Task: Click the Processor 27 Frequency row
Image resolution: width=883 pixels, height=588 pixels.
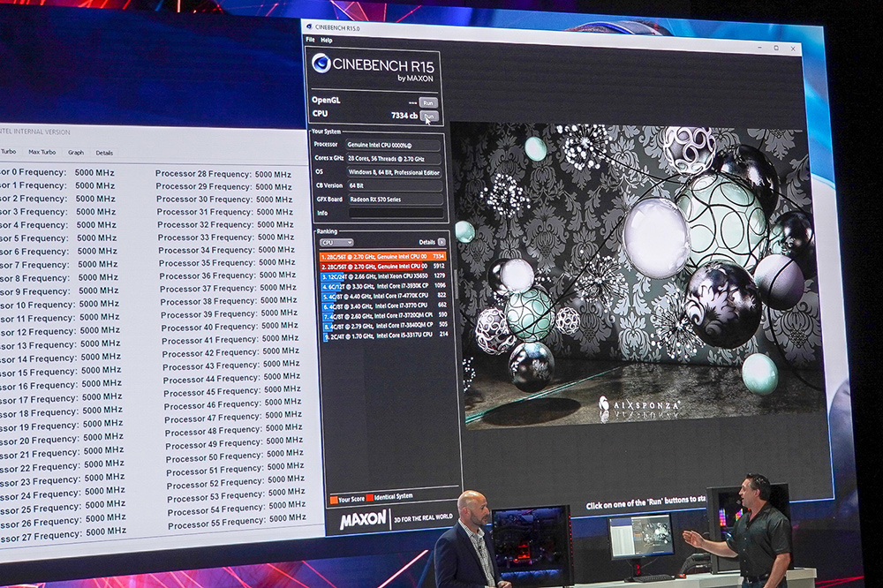Action: pyautogui.click(x=63, y=534)
